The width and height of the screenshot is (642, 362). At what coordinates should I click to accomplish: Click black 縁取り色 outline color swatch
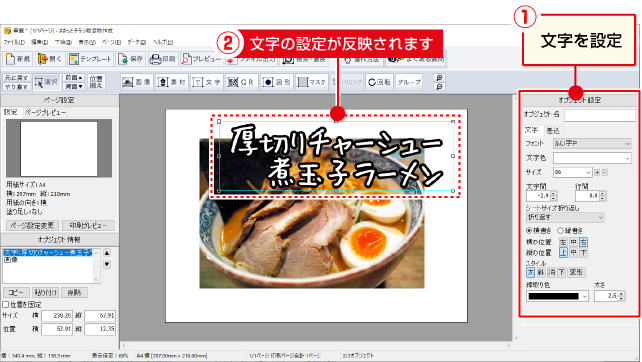coord(554,296)
